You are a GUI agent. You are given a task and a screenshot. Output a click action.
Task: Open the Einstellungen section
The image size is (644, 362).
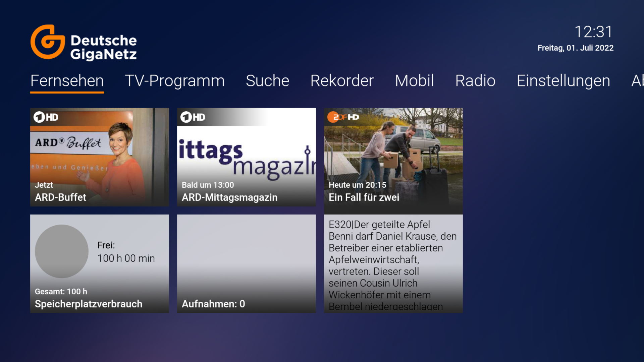pyautogui.click(x=563, y=80)
